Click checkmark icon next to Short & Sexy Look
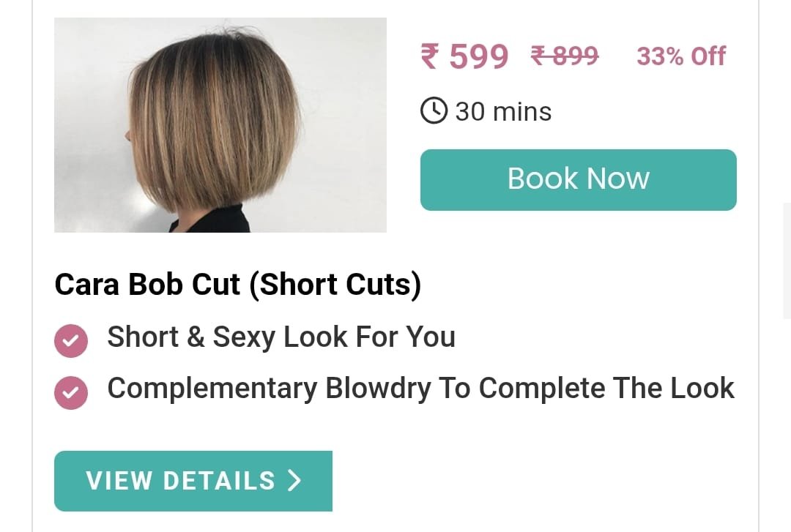Viewport: 791px width, 532px height. coord(71,341)
